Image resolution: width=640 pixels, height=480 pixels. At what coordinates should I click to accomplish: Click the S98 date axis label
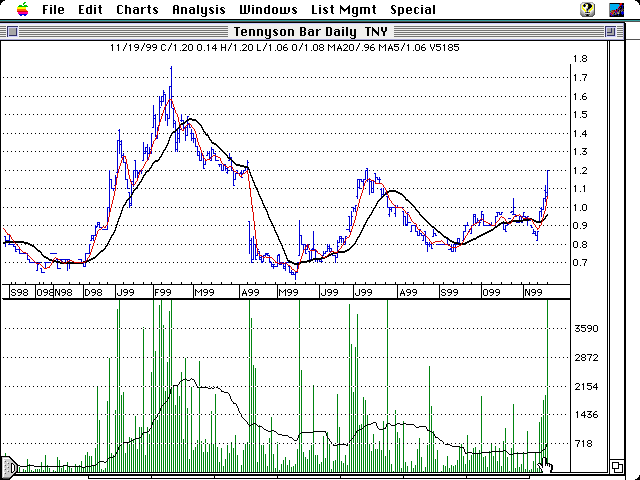pos(20,293)
